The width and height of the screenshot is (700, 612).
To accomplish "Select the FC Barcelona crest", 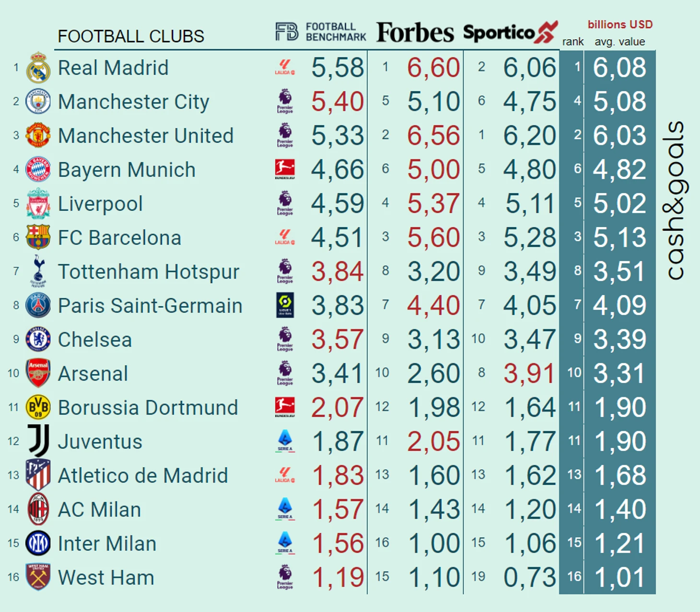I will click(38, 237).
